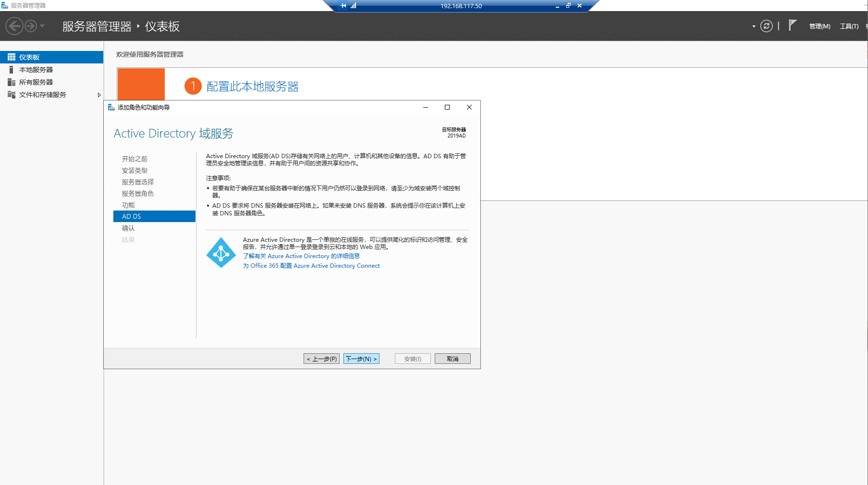
Task: Click the pin icon on remote connection bar
Action: tap(343, 6)
